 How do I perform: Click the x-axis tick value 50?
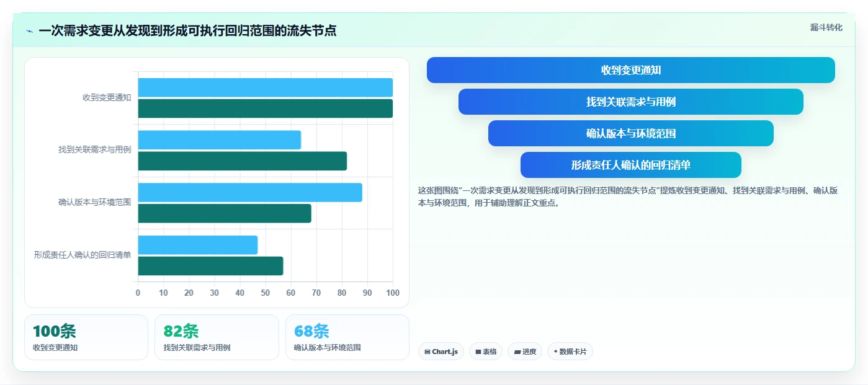point(265,293)
